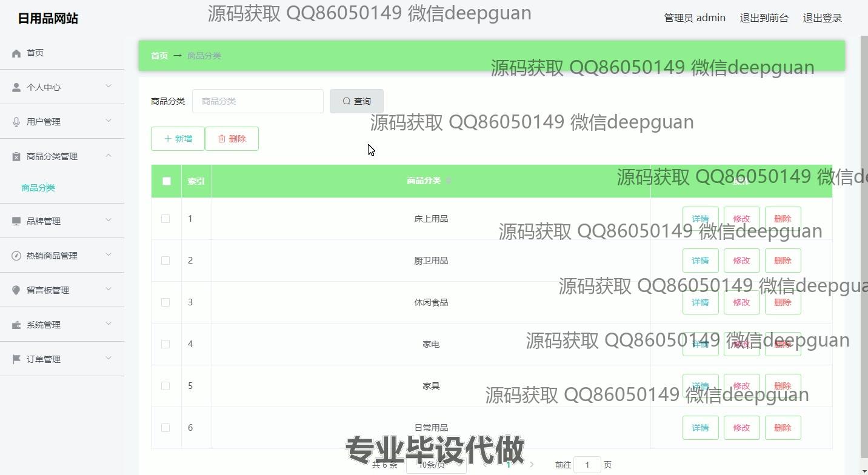This screenshot has width=868, height=475.
Task: Click the 家具 category cell
Action: coord(431,386)
